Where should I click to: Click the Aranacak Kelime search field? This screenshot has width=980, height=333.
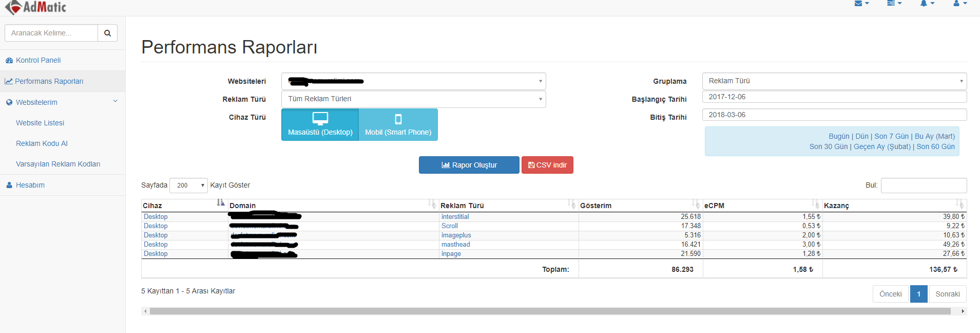51,33
